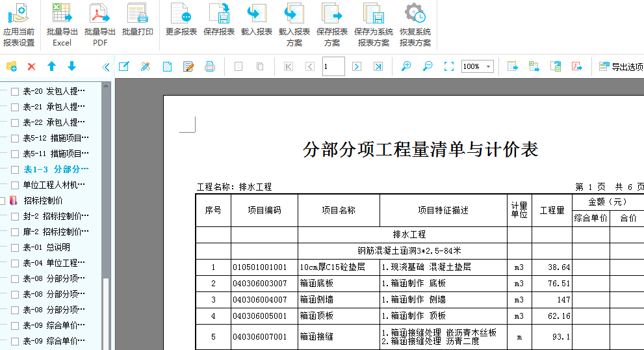The image size is (644, 350).
Task: Go to last page button
Action: pos(378,66)
